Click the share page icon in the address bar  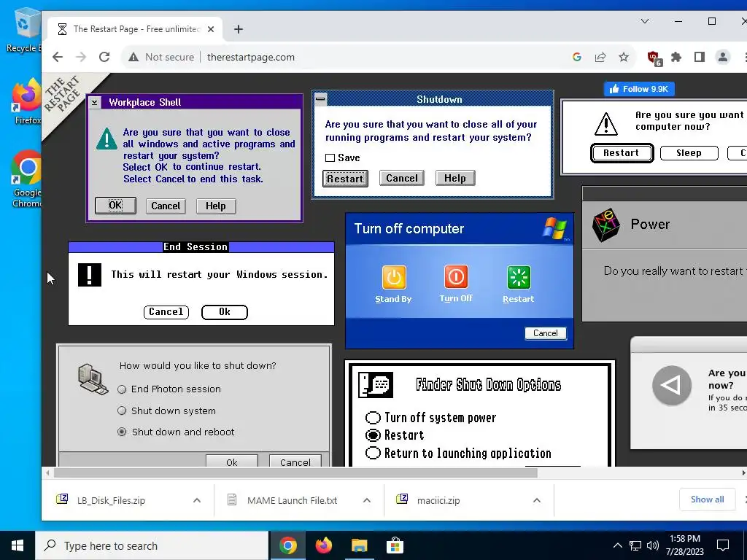tap(600, 57)
